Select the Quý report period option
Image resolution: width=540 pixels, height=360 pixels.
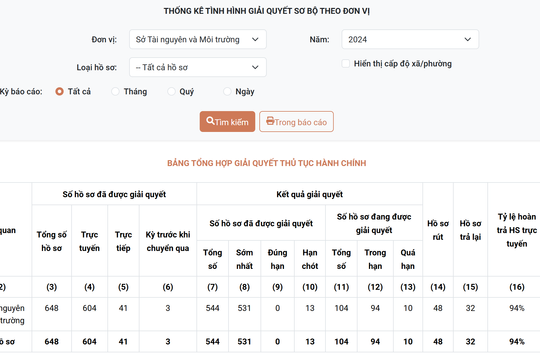coord(171,92)
